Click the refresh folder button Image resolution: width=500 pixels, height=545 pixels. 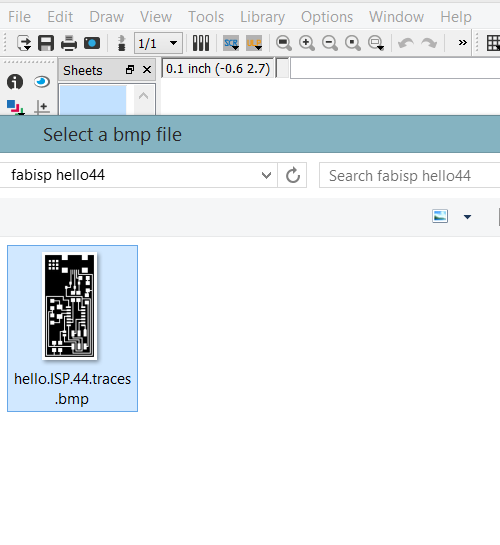coord(293,175)
